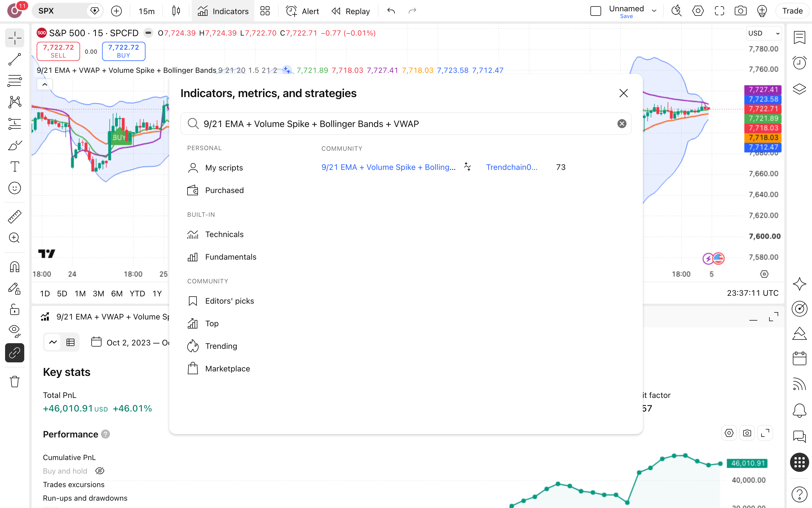Click the blue BUY 7,722.72 button
The image size is (812, 508).
coord(123,51)
